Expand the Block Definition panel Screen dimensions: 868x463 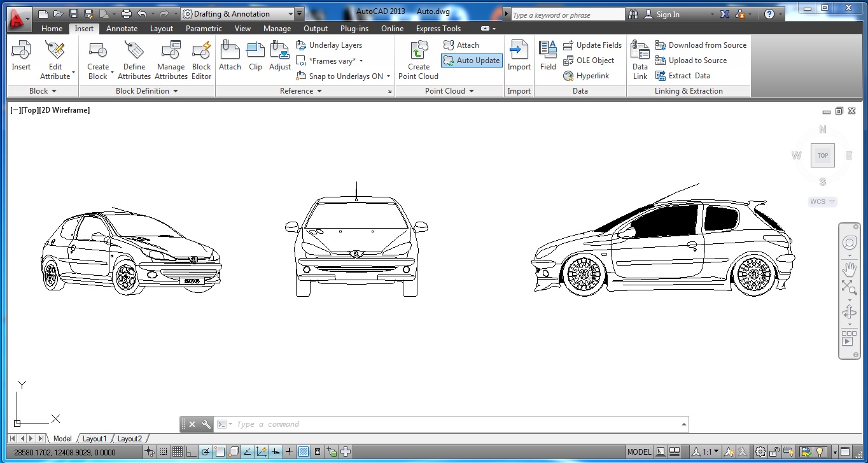[x=147, y=91]
